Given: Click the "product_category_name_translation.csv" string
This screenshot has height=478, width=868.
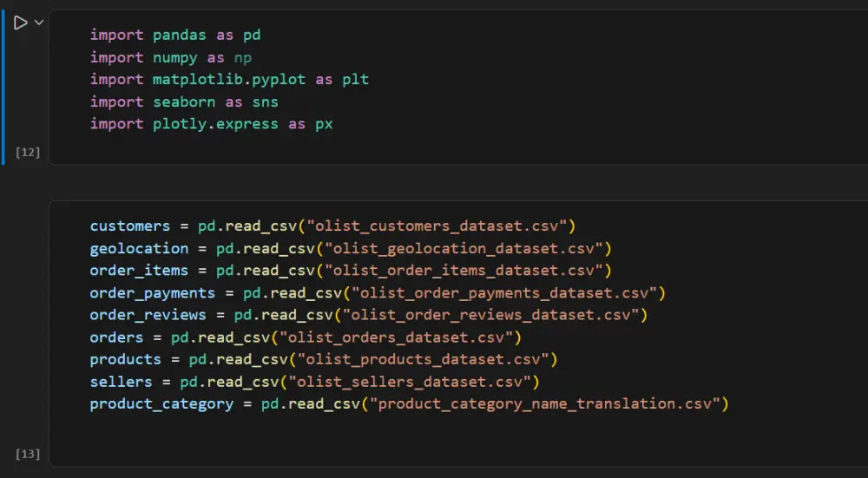Looking at the screenshot, I should pos(545,403).
